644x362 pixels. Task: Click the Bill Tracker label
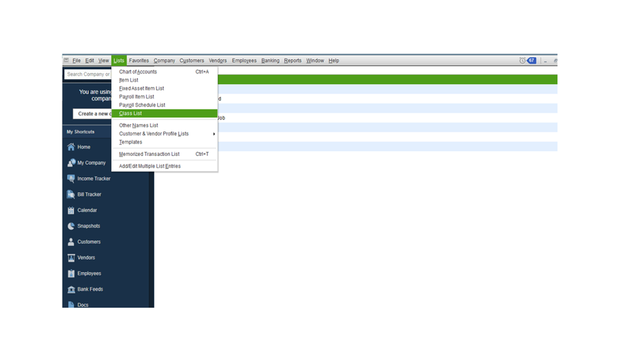[90, 195]
